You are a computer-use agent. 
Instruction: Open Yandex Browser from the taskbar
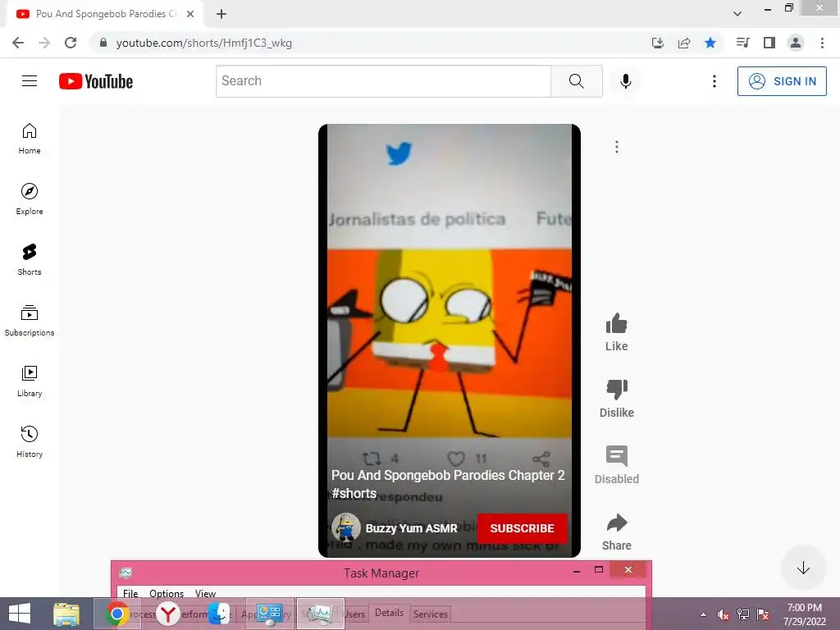pos(168,614)
